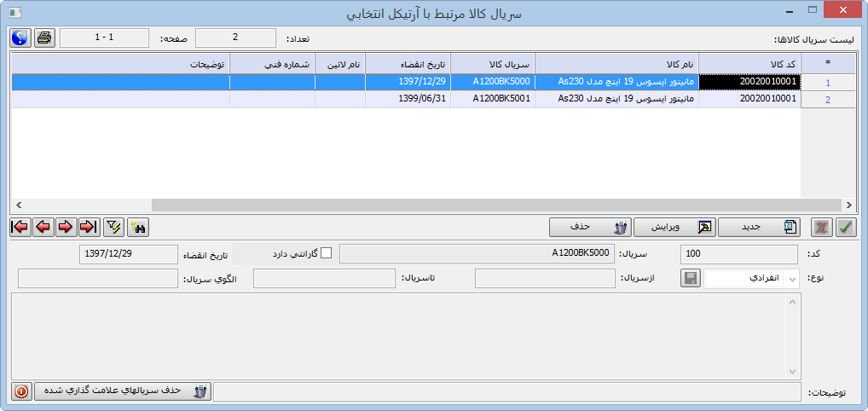
Task: Click the red stop icon at bottom left
Action: (x=21, y=391)
